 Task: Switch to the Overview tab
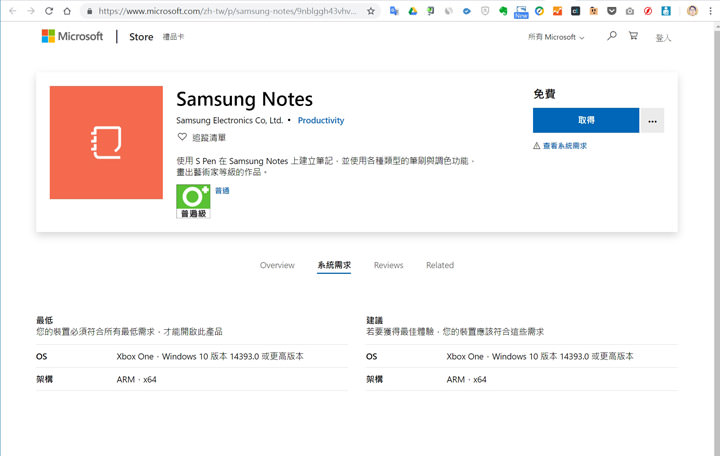click(x=277, y=265)
